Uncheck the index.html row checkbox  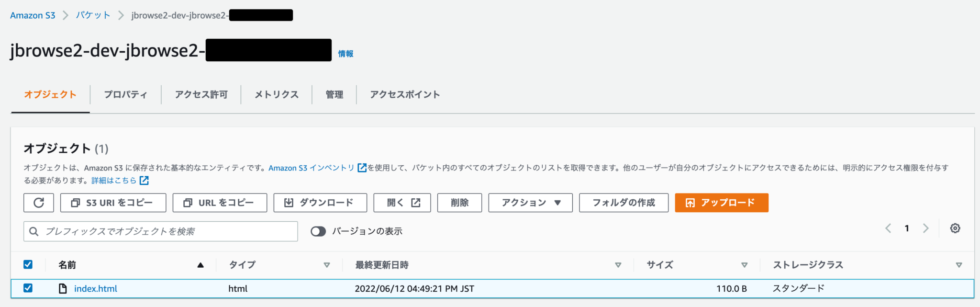(28, 288)
